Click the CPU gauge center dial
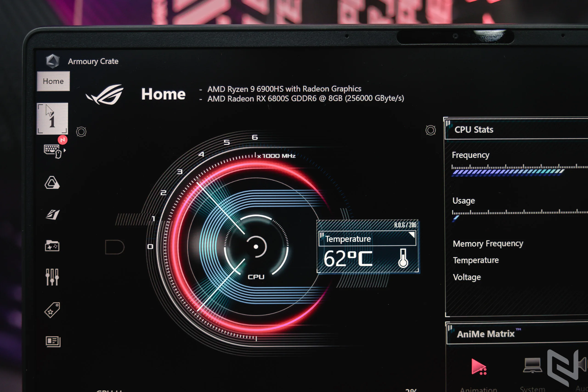The image size is (588, 392). pos(256,247)
